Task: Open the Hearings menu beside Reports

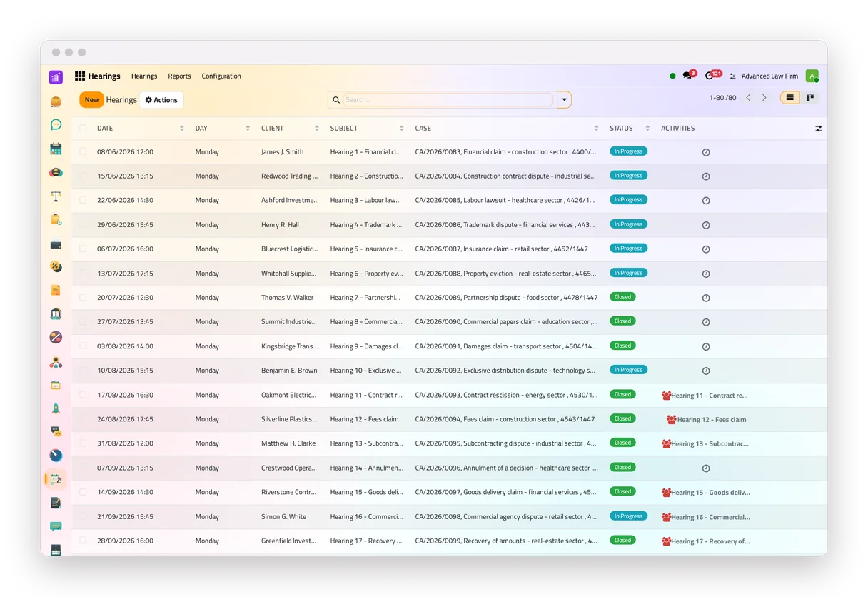Action: click(144, 76)
